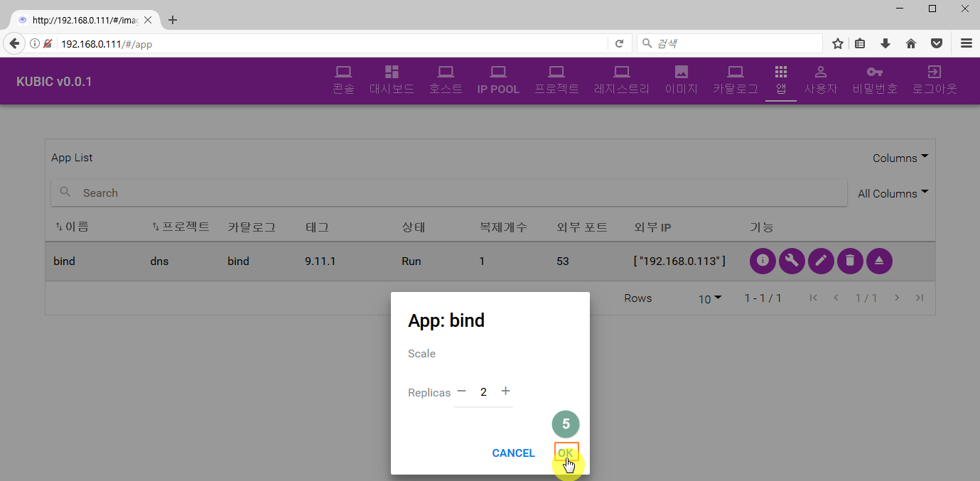Increase replicas with the plus button

tap(505, 391)
